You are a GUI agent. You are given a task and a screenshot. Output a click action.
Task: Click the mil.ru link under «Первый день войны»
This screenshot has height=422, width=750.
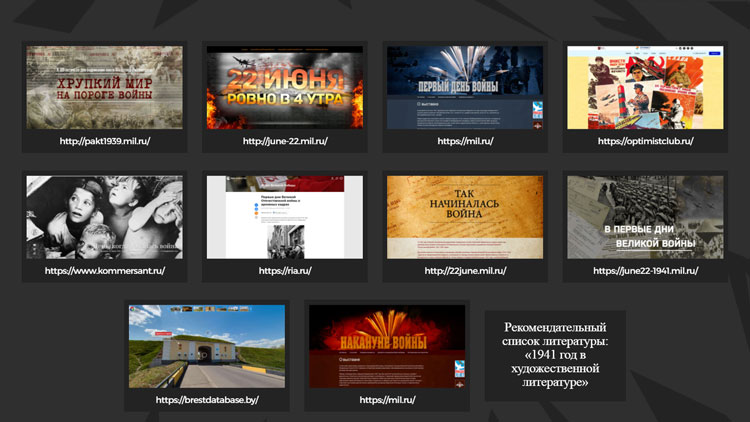[x=465, y=141]
